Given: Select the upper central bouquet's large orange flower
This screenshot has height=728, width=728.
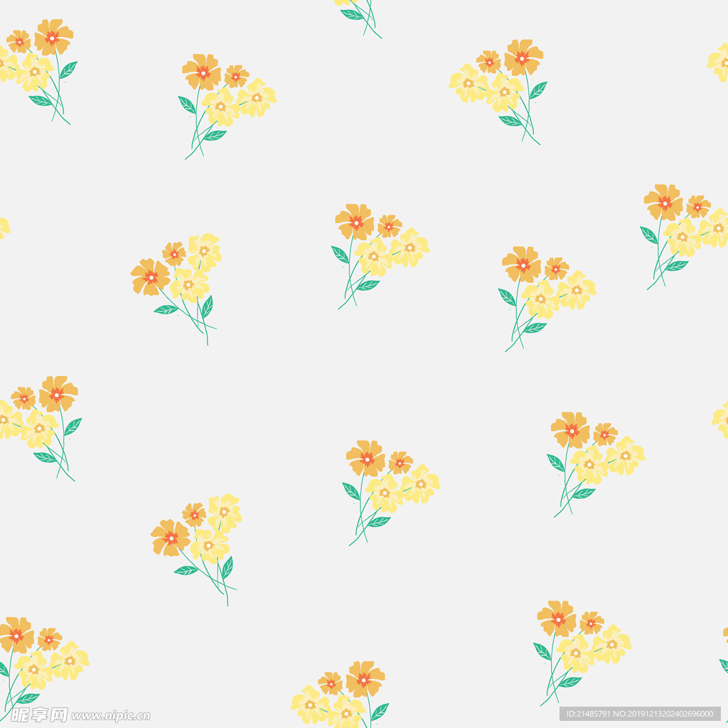Looking at the screenshot, I should coord(355,222).
